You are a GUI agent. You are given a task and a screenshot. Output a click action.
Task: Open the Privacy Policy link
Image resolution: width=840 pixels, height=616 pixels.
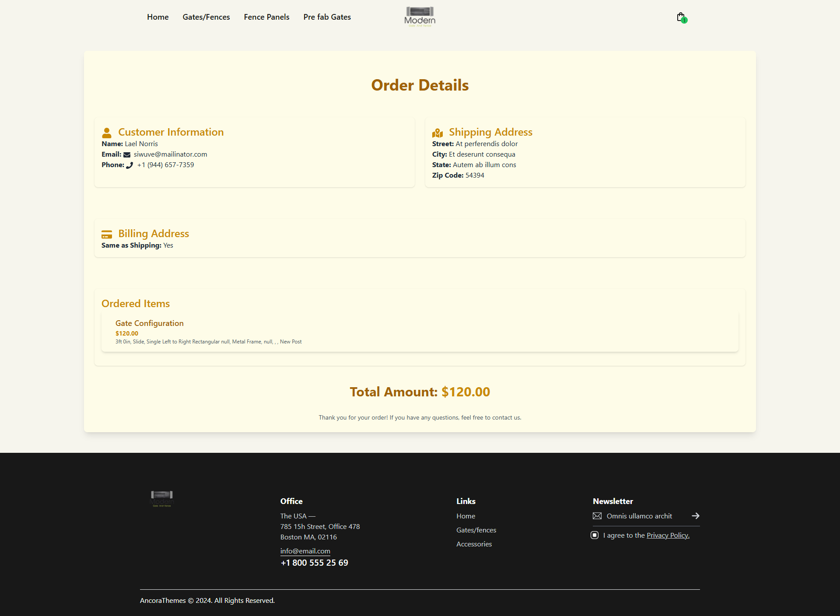668,535
